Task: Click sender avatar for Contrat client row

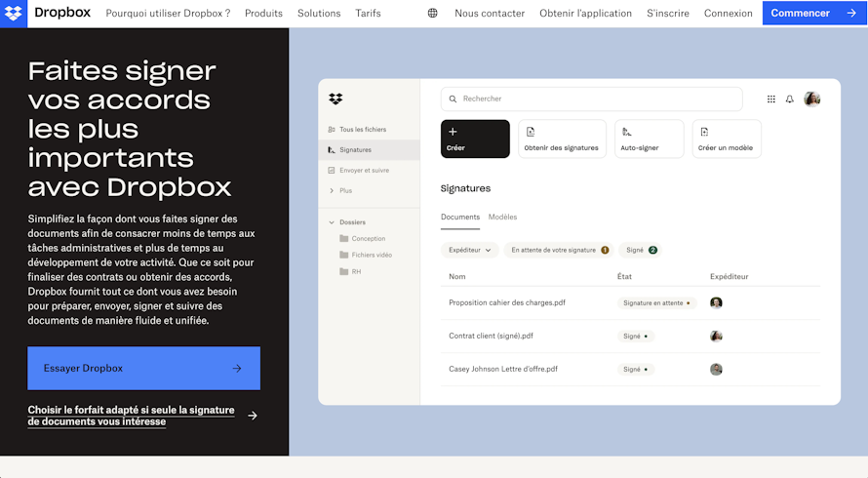Action: click(716, 337)
